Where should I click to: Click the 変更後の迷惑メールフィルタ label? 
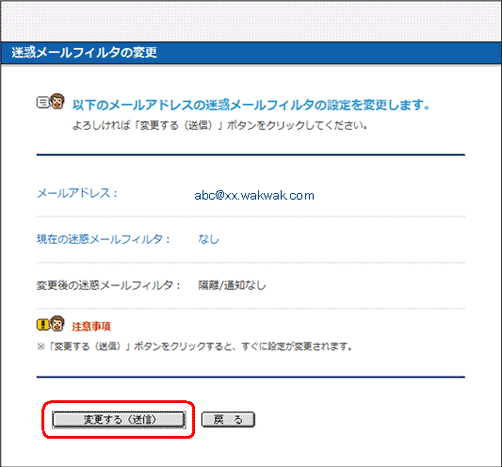[108, 285]
